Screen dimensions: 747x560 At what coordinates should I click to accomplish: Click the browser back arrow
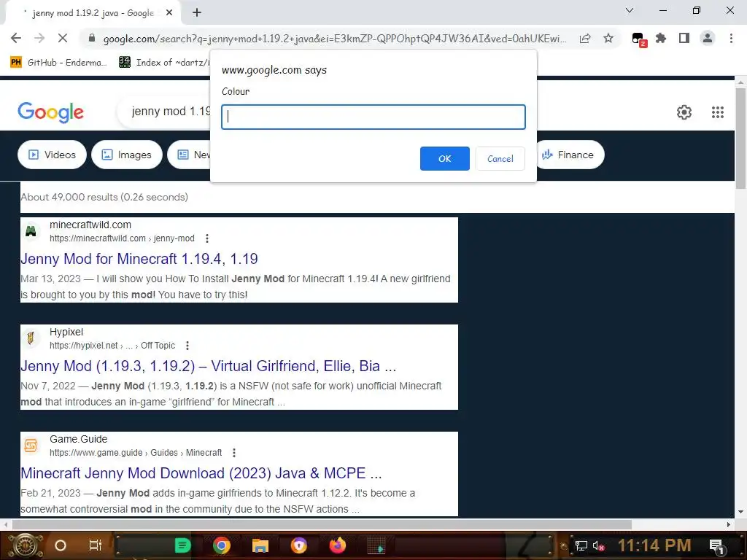(x=16, y=38)
